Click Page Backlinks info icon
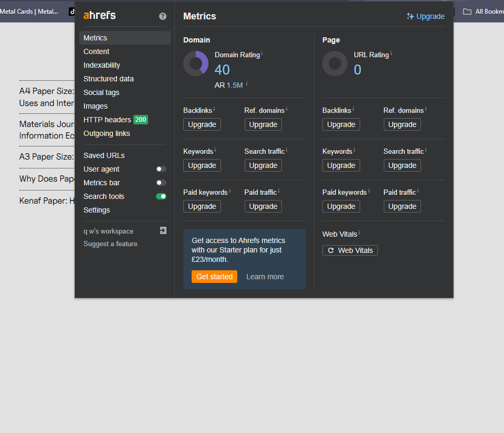The height and width of the screenshot is (433, 504). pyautogui.click(x=353, y=109)
